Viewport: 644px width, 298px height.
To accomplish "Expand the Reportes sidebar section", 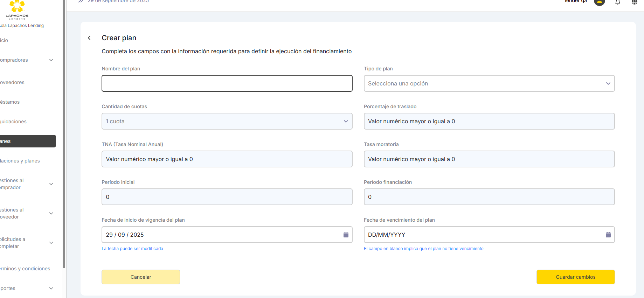I will (51, 288).
